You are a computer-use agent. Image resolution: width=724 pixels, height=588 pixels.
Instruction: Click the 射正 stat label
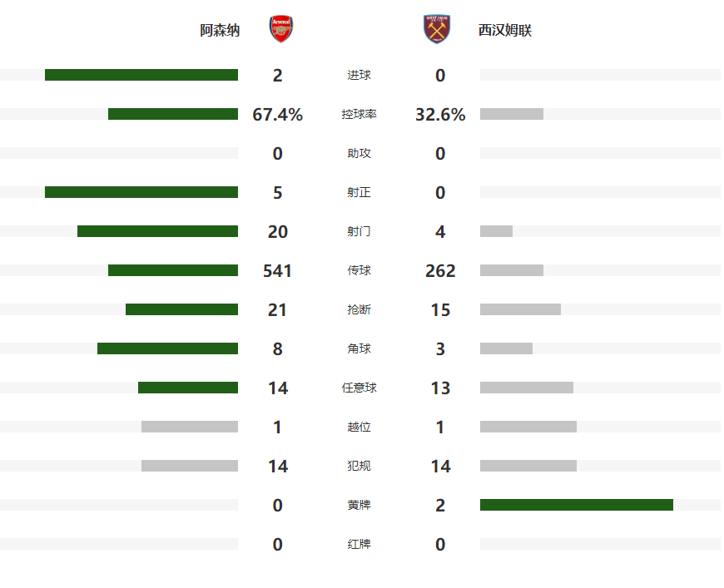(360, 192)
